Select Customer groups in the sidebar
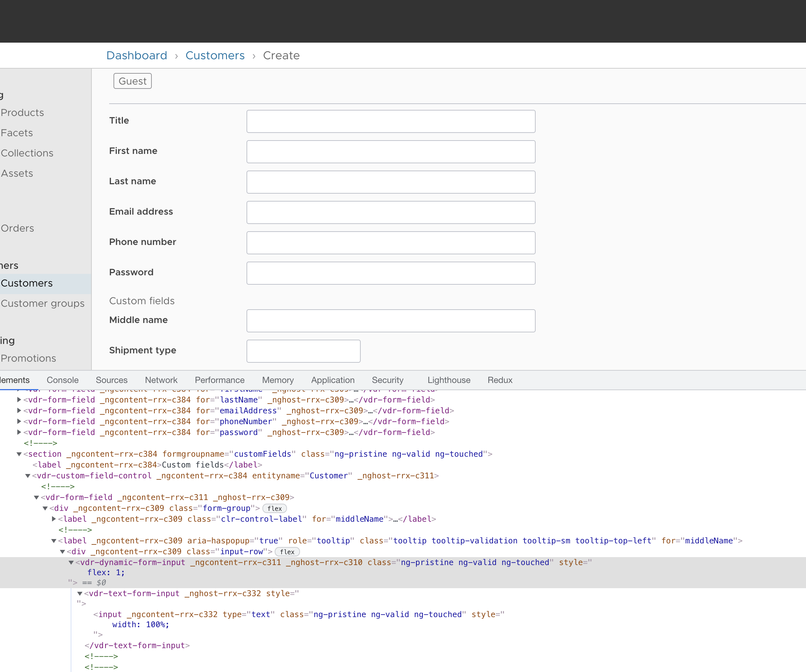 (43, 303)
